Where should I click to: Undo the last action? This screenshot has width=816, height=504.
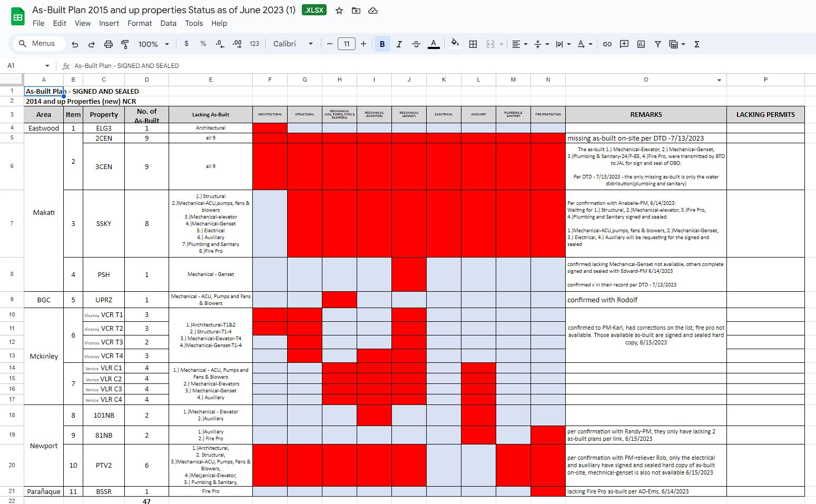click(75, 44)
